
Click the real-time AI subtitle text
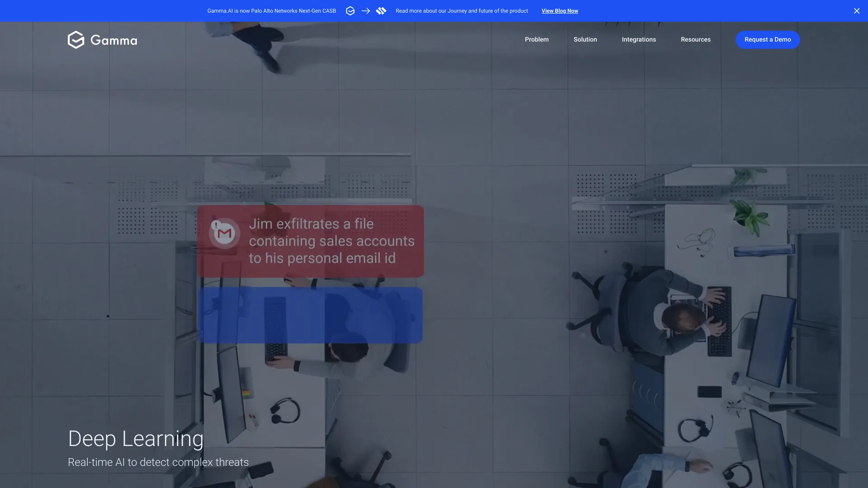158,462
